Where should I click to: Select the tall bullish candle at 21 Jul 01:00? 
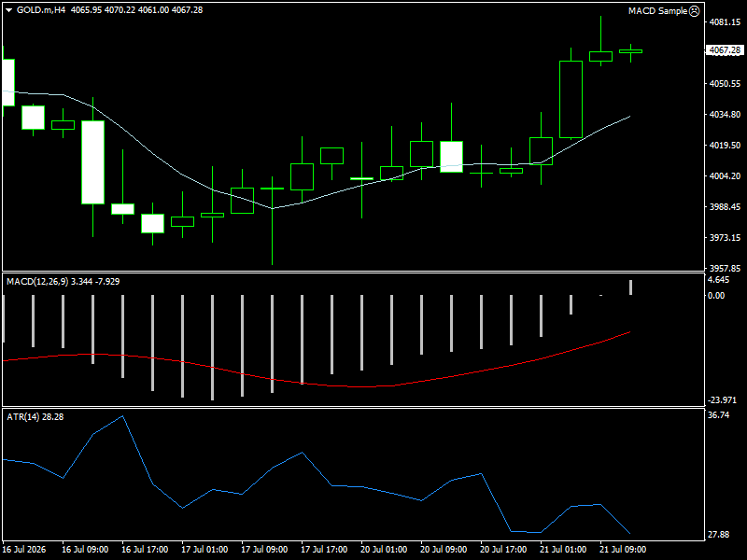[571, 99]
